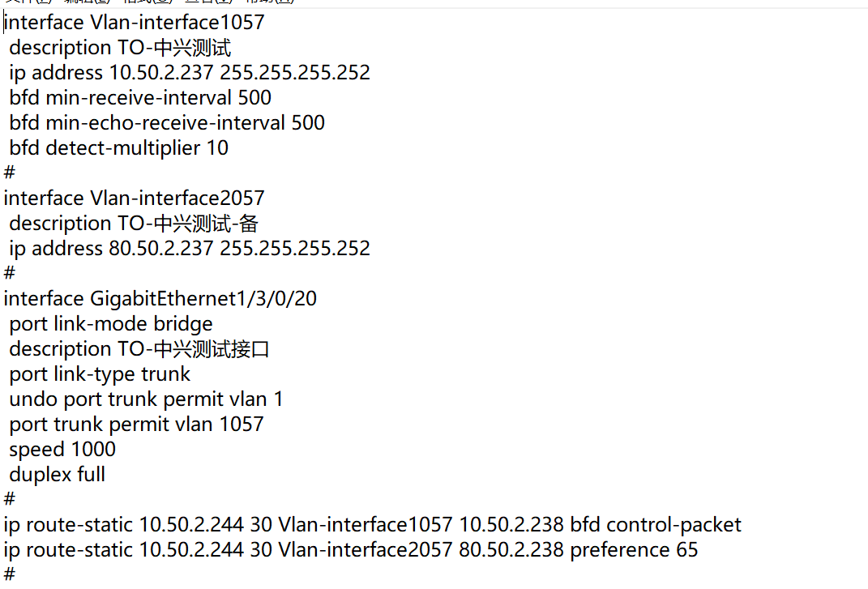Click the "bfd control-packet" text in static route
The height and width of the screenshot is (589, 868).
656,525
